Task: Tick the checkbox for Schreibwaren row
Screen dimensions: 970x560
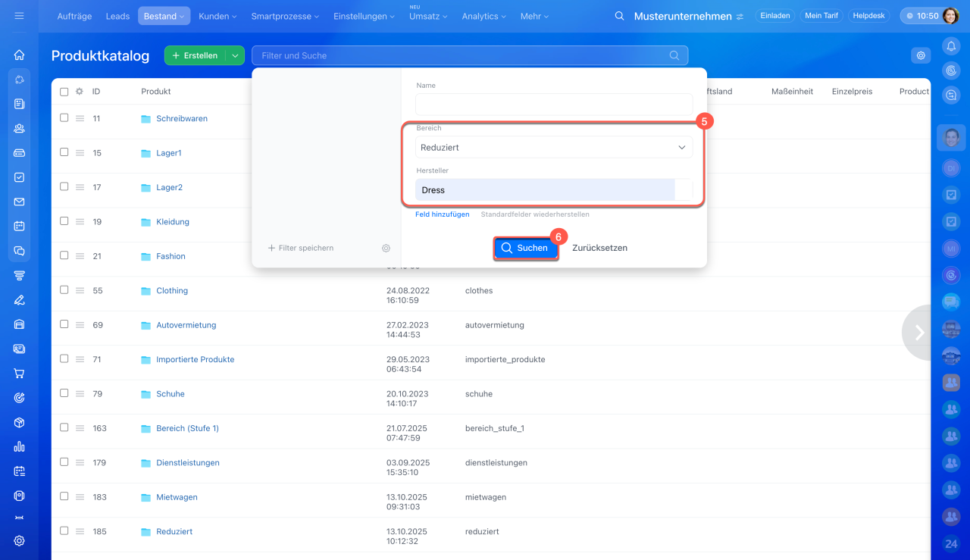Action: (x=64, y=118)
